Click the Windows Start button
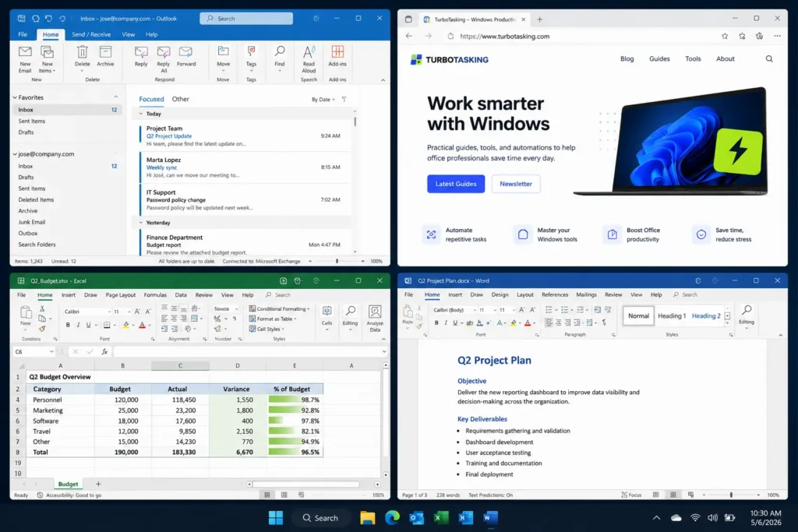Viewport: 798px width, 532px height. 276,518
